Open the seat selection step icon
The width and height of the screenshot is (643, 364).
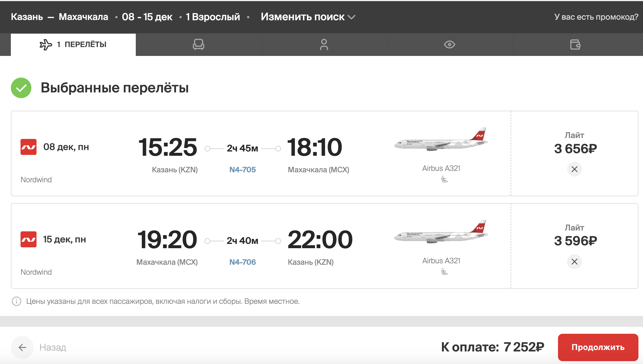click(199, 45)
